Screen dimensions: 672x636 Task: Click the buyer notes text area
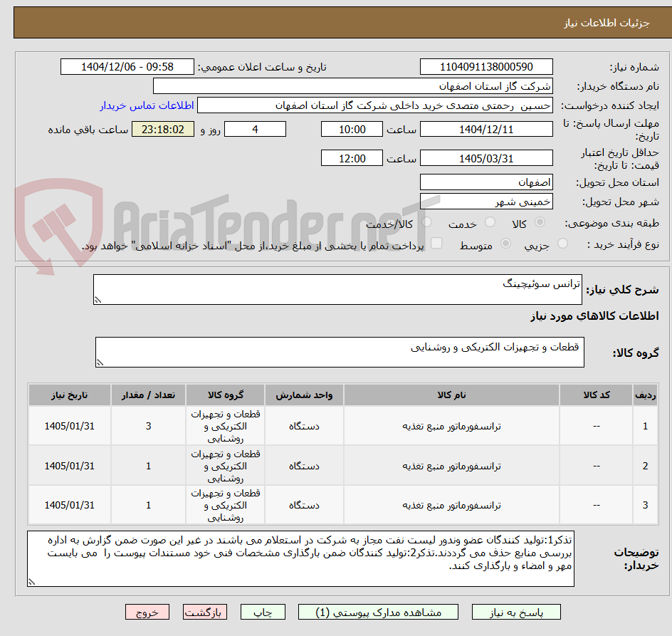coord(300,559)
